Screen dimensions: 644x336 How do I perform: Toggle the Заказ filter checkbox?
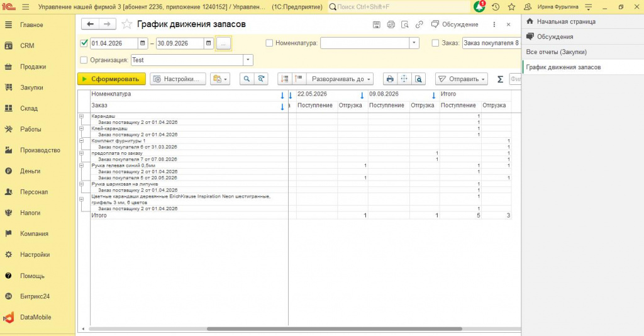coord(435,43)
